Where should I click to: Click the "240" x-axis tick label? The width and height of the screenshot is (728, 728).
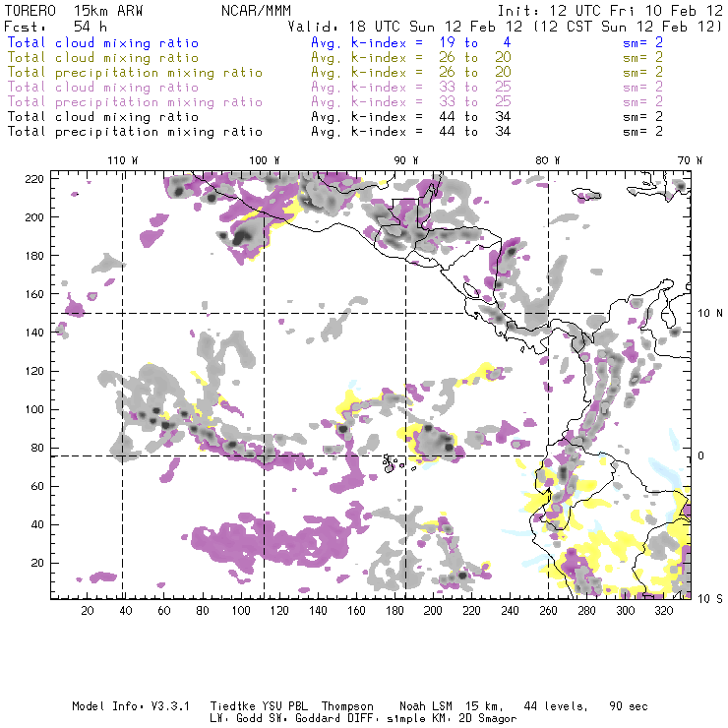click(x=510, y=611)
